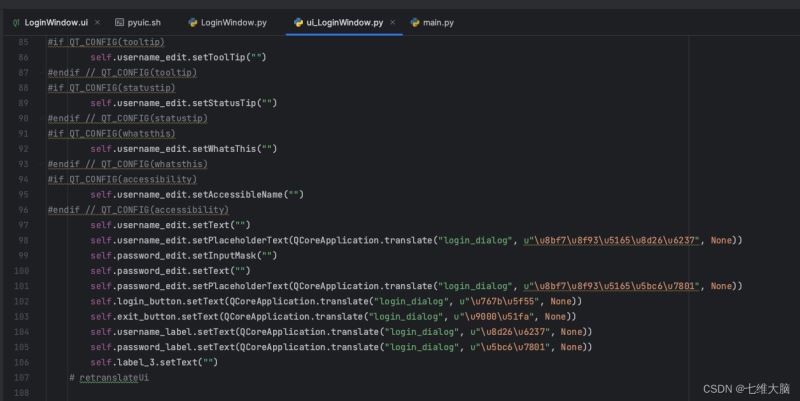The height and width of the screenshot is (401, 800).
Task: Close the LoginWindow.ui tab
Action: click(x=97, y=22)
